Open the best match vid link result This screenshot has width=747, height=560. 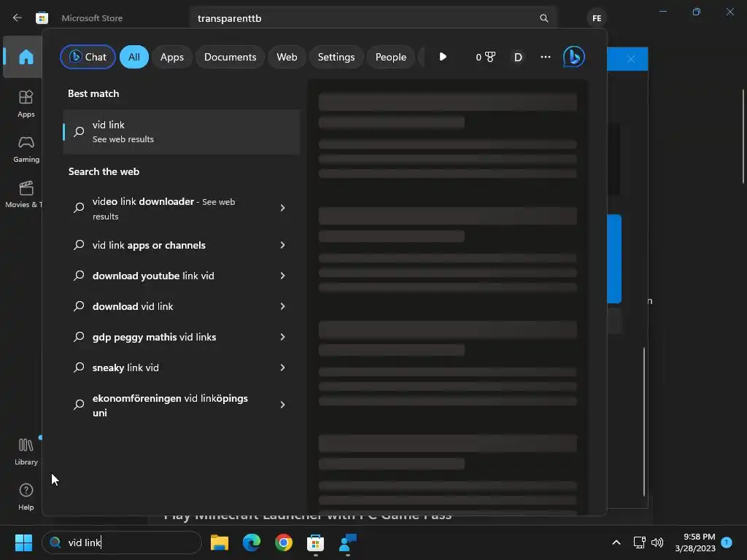point(181,132)
